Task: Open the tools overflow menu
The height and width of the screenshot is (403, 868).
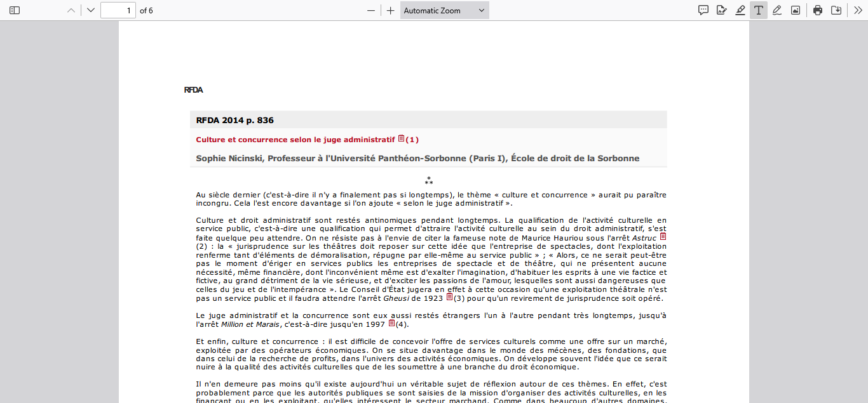Action: click(x=858, y=10)
